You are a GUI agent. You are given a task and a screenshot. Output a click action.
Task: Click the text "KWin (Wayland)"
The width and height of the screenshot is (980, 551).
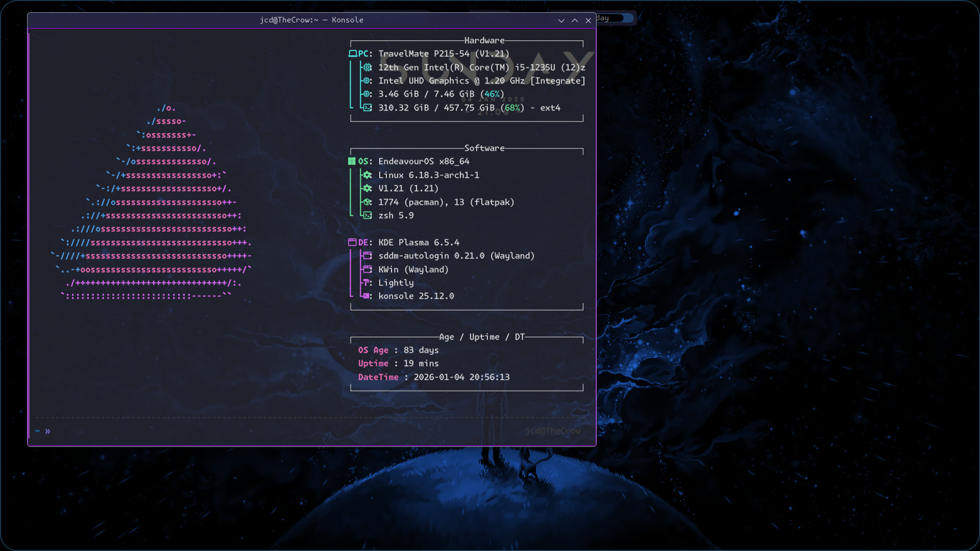(x=413, y=269)
